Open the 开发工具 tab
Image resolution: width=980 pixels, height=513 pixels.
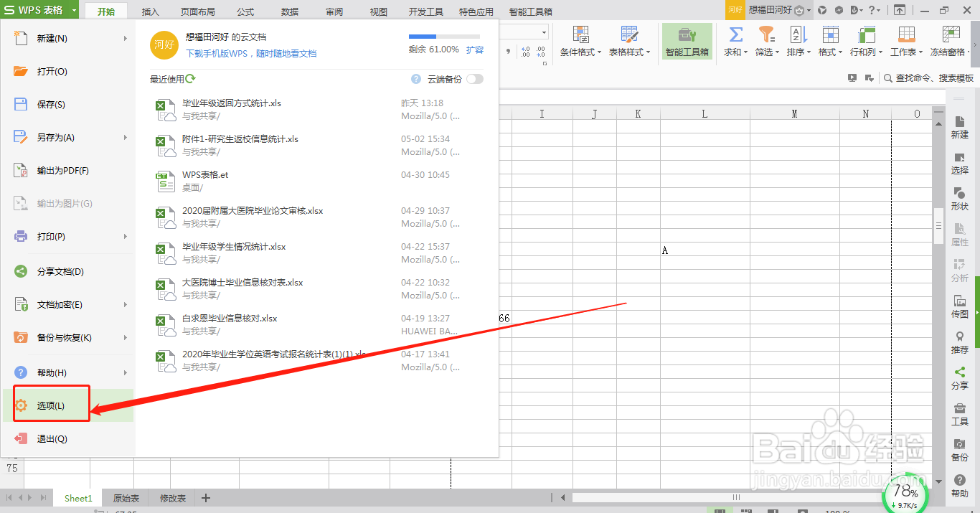pyautogui.click(x=426, y=11)
